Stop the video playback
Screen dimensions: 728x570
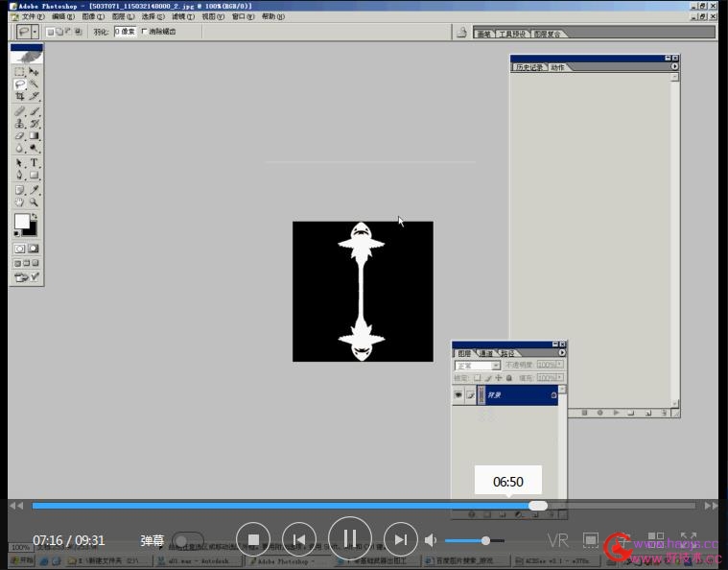pos(253,540)
